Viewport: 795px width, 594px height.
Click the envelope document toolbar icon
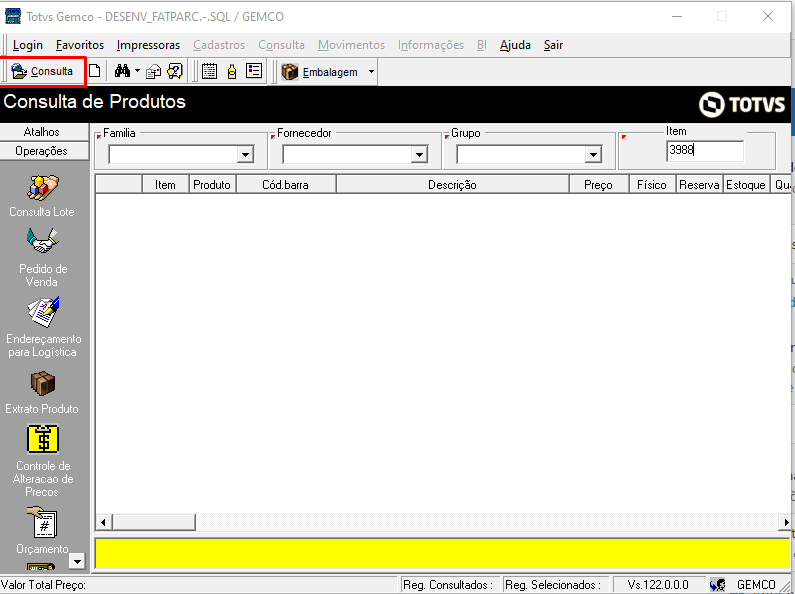tap(153, 71)
